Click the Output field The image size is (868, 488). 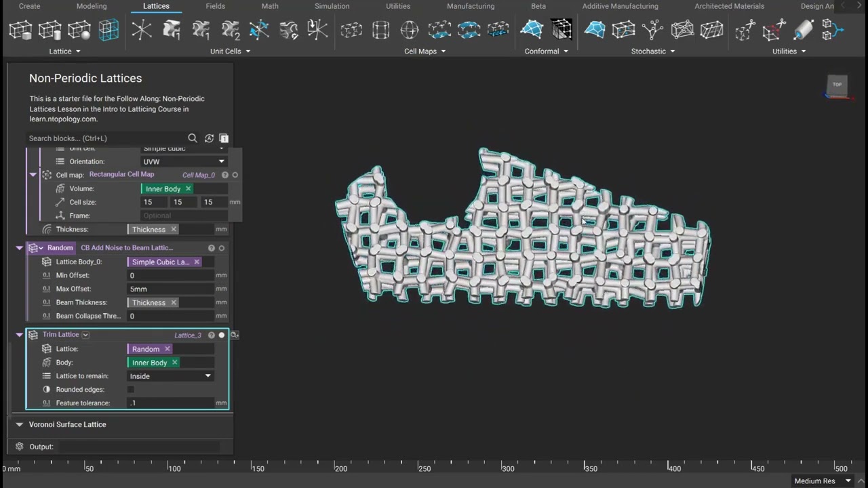point(138,447)
